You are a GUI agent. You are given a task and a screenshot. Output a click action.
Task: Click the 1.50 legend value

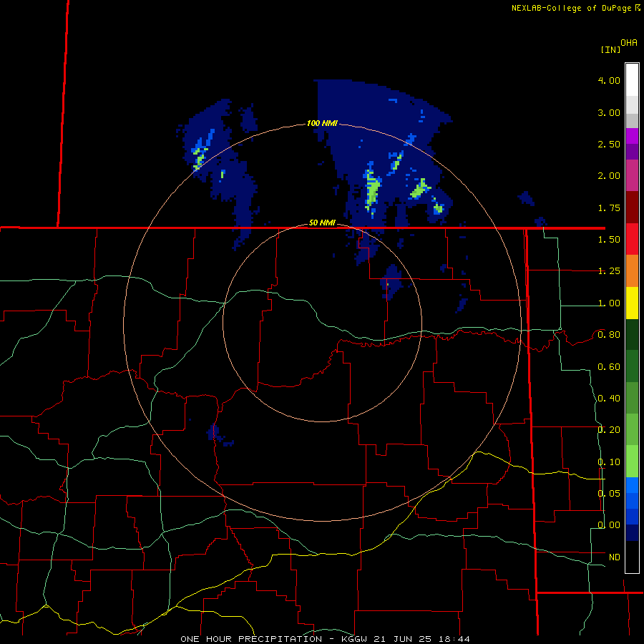coord(609,240)
